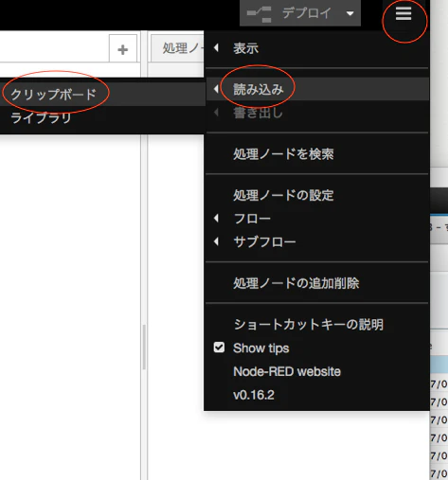Toggle the Show tips checkbox

[x=219, y=347]
